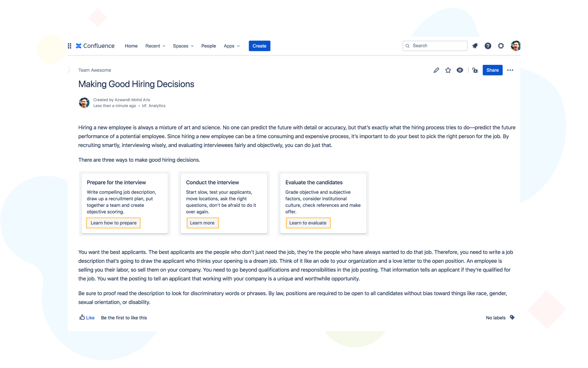588x368 pixels.
Task: Click the No labels text
Action: pos(496,318)
